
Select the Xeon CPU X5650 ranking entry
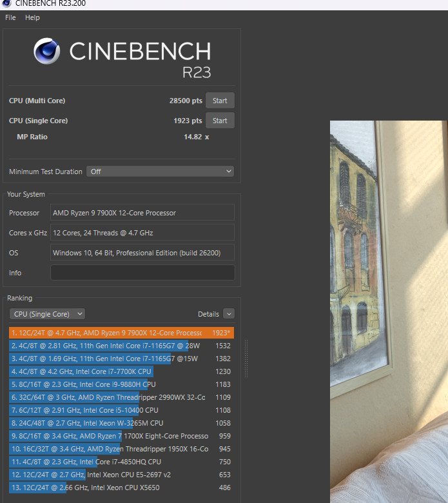tap(121, 488)
